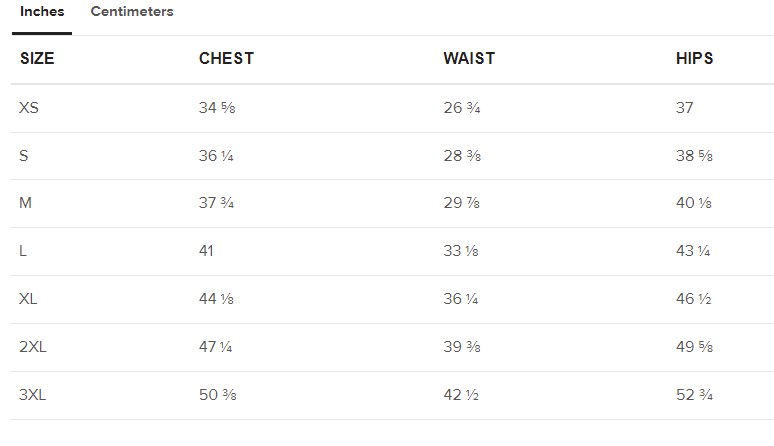Screen dimensions: 774x446
Task: Select the S size row label
Action: [x=24, y=156]
